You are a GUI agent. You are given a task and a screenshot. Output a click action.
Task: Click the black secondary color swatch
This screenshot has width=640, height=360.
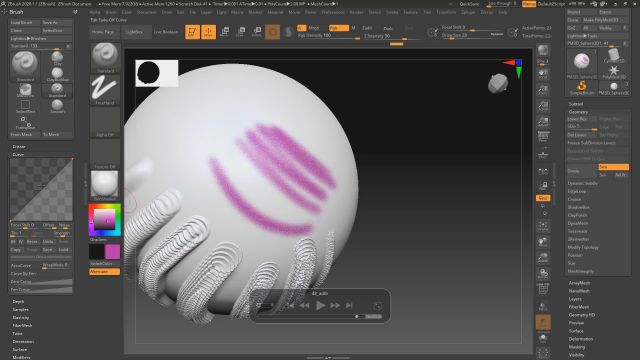[97, 252]
